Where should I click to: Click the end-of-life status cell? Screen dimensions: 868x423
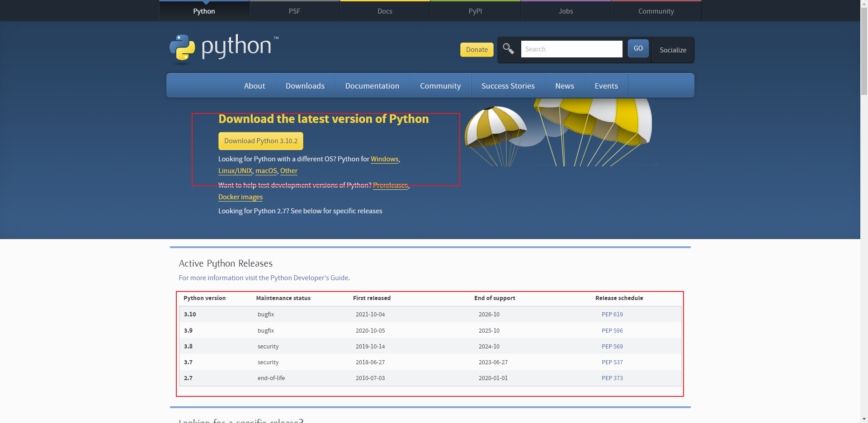point(271,378)
